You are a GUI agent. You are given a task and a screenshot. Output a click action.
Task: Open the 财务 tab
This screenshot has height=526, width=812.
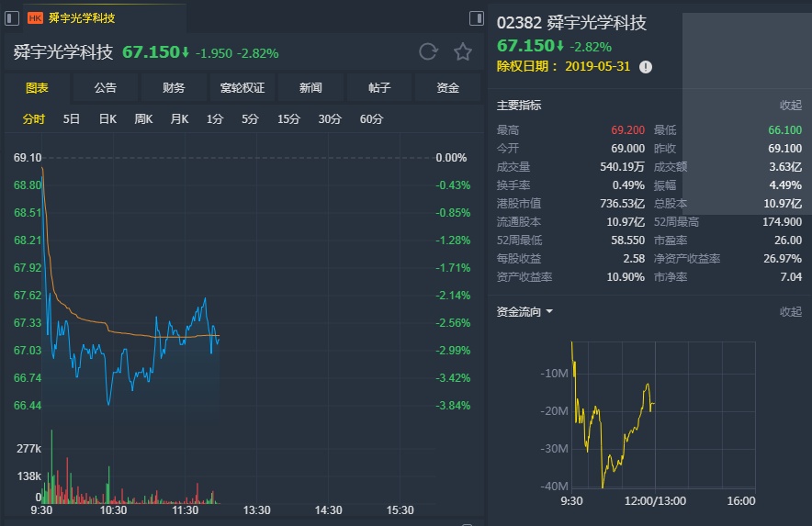coord(174,88)
